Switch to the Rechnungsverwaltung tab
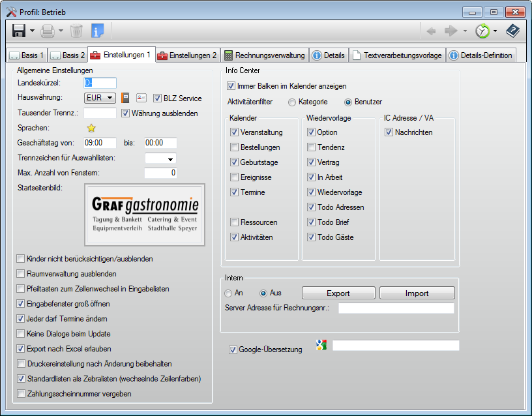Screen dimensions: 532x416 coord(264,55)
